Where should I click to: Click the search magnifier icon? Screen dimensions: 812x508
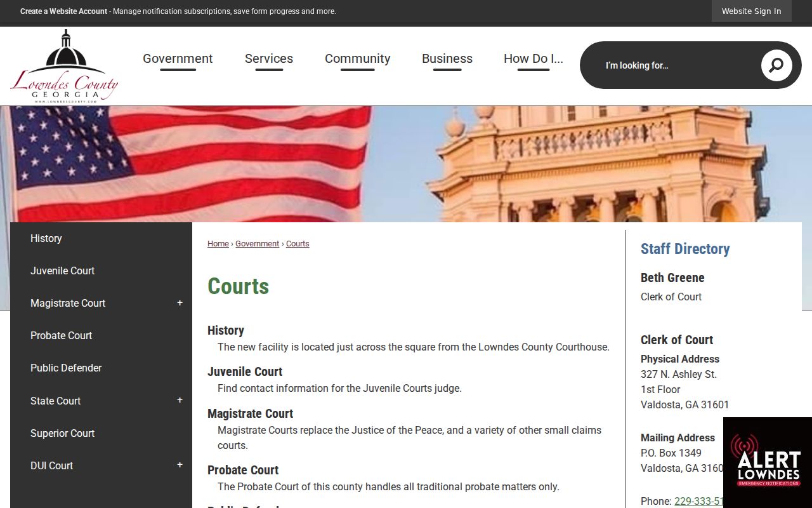(x=776, y=65)
